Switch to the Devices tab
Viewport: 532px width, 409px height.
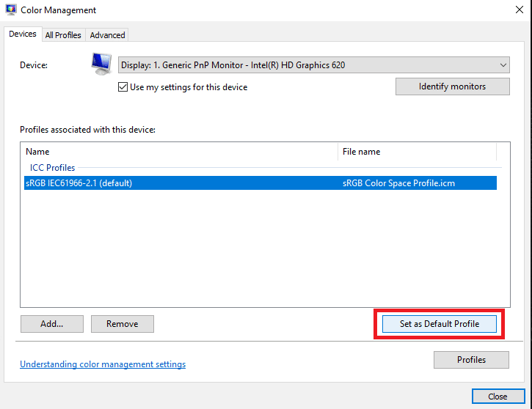pyautogui.click(x=23, y=34)
